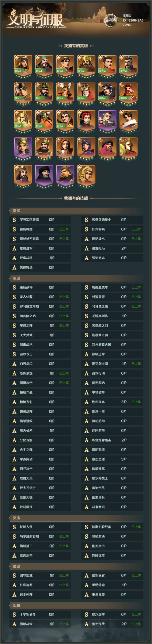This screenshot has width=152, height=644.
Task: Click the 主动 skill category header
Action: pyautogui.click(x=16, y=278)
